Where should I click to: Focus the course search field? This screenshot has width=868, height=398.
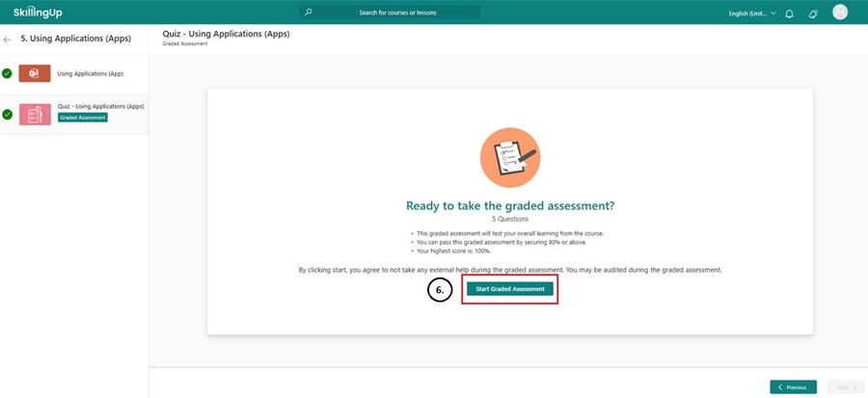(x=390, y=13)
